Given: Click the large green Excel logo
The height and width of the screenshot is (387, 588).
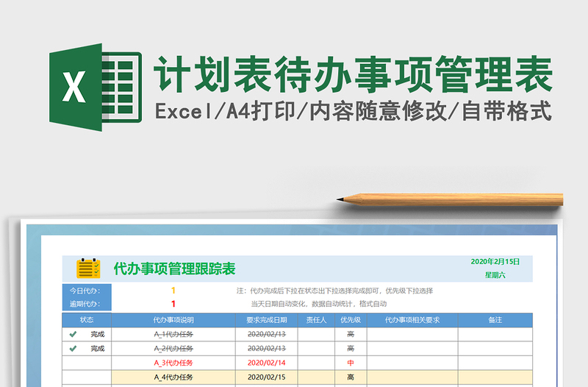Looking at the screenshot, I should point(96,87).
